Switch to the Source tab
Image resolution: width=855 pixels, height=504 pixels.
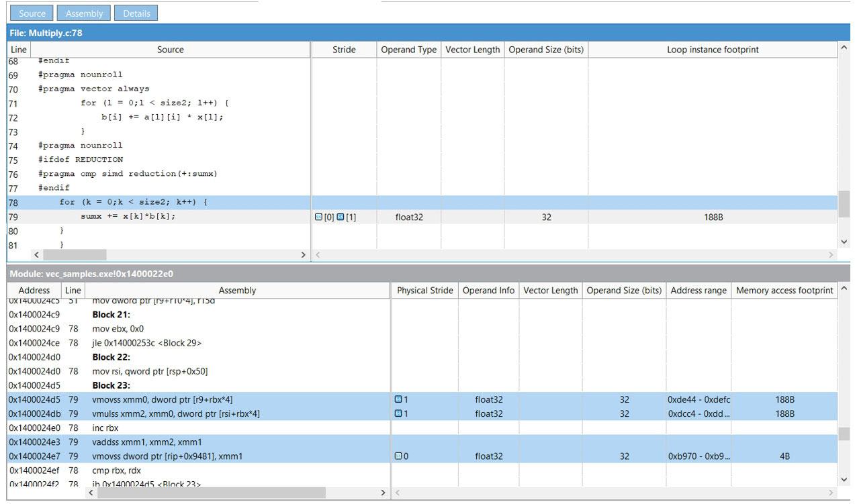coord(32,13)
